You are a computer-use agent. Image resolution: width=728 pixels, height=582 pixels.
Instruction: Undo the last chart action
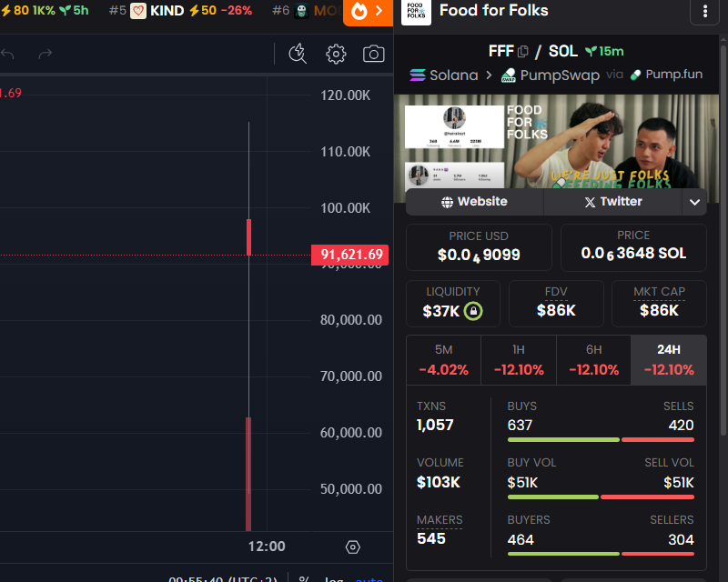click(x=7, y=54)
